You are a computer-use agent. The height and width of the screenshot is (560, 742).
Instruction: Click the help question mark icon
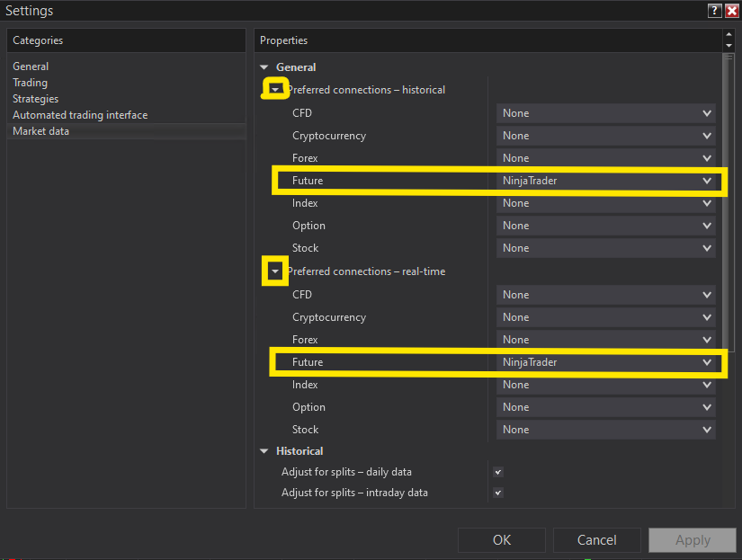tap(714, 10)
